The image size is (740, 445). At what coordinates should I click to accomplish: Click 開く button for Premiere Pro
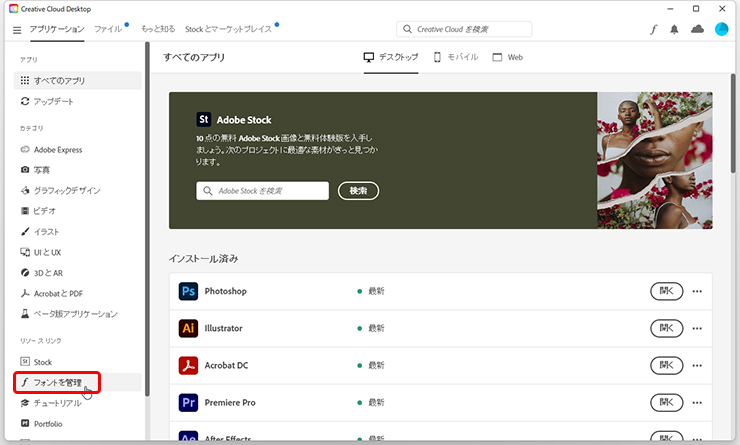tap(666, 402)
